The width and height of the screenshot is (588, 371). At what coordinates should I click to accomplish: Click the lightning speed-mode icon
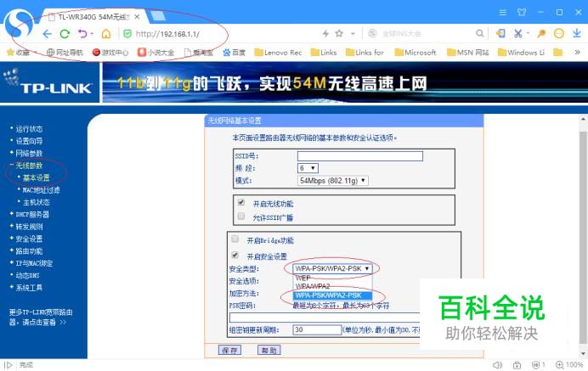[x=325, y=34]
